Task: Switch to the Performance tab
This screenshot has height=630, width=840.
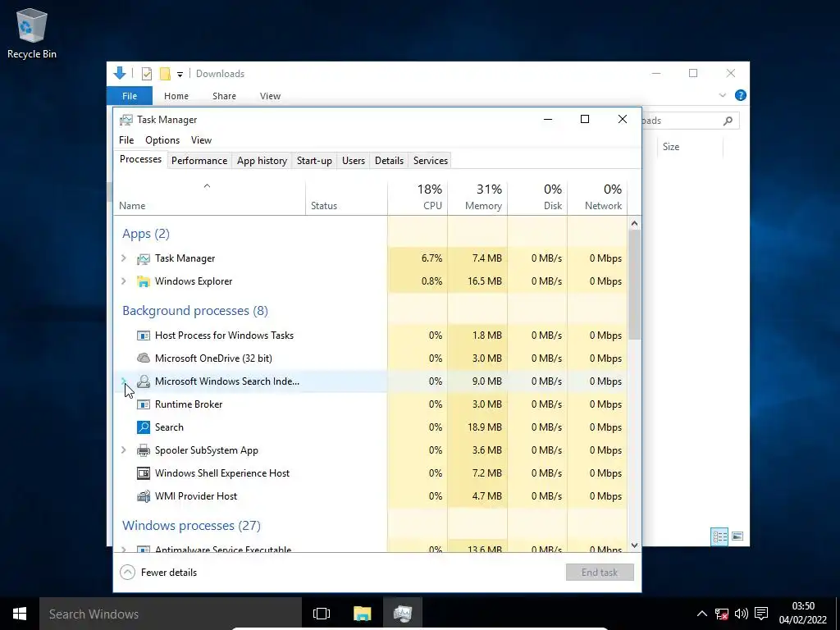Action: point(199,161)
